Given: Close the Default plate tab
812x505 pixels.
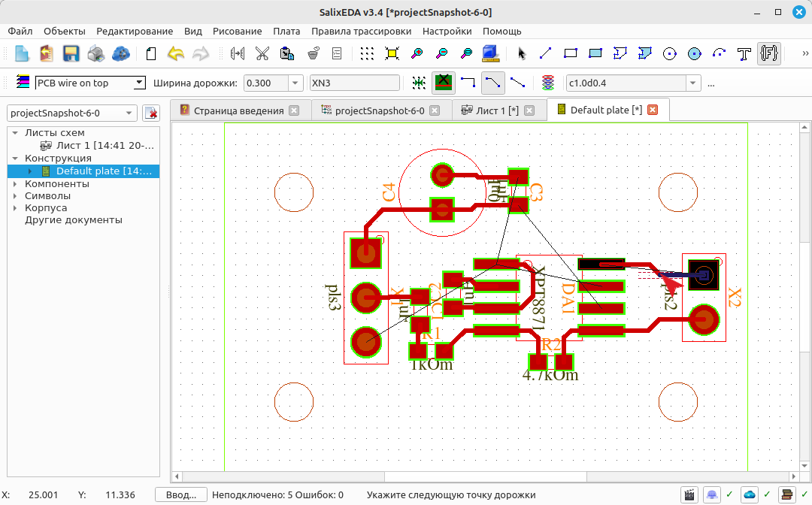Looking at the screenshot, I should [x=653, y=110].
